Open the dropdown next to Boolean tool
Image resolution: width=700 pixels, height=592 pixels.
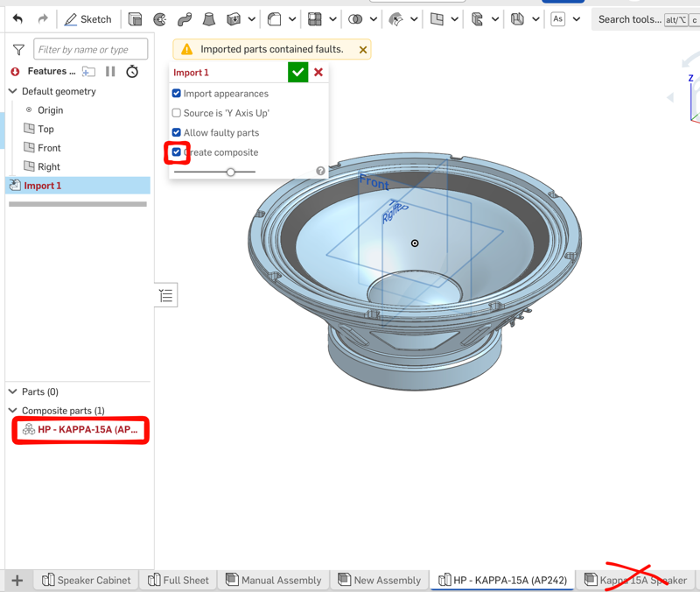[x=374, y=19]
